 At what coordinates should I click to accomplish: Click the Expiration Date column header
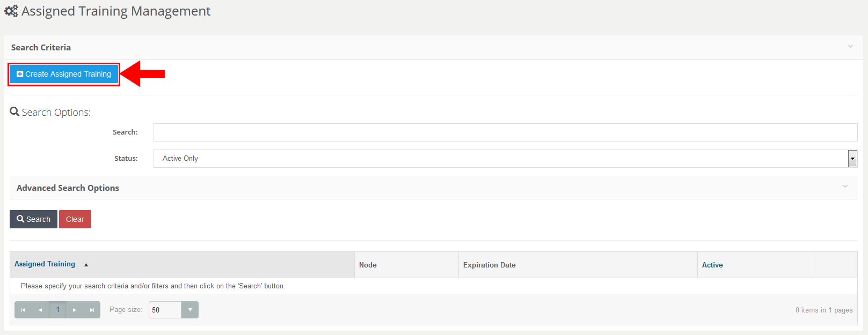489,265
